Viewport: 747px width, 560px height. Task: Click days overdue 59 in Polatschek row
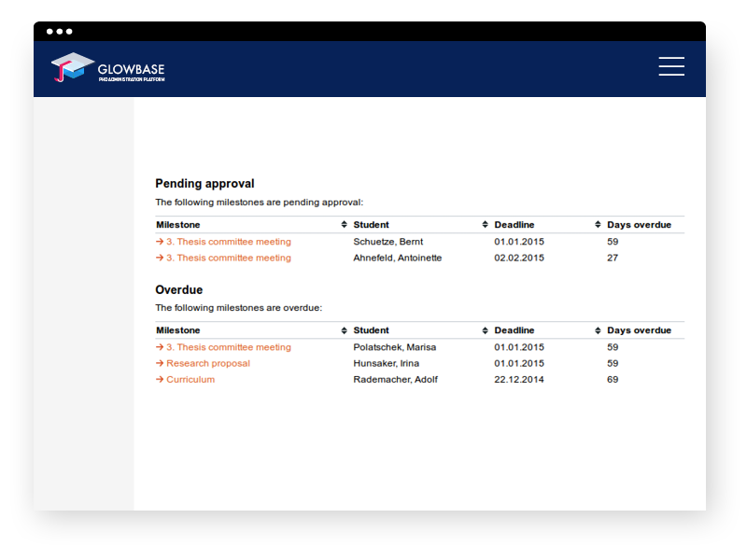[x=613, y=347]
